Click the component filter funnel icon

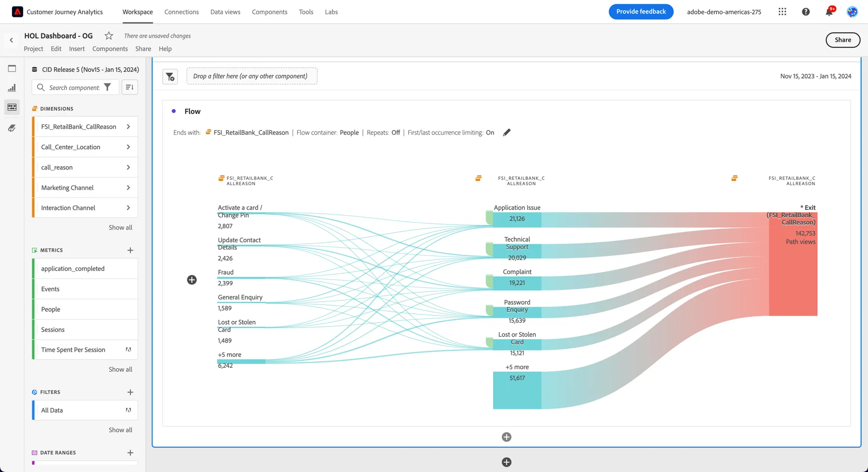108,87
